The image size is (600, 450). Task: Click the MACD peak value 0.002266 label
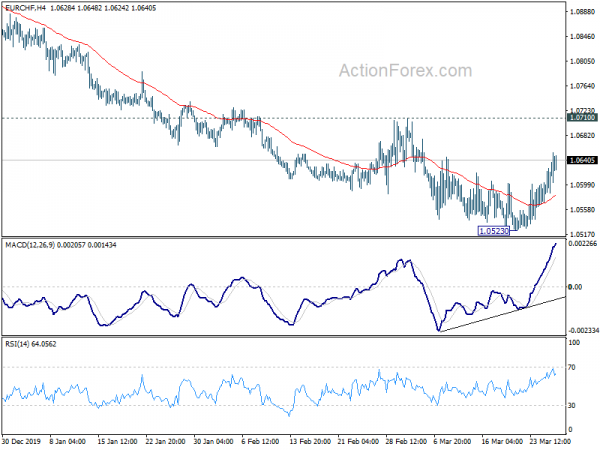[582, 244]
